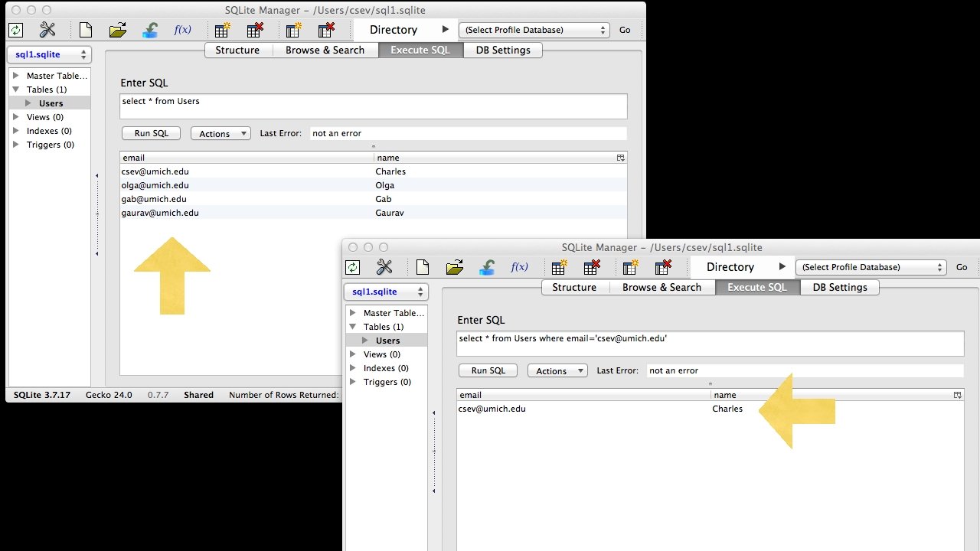This screenshot has height=551, width=980.
Task: Click Drop Table icon in front window toolbar
Action: pyautogui.click(x=592, y=267)
